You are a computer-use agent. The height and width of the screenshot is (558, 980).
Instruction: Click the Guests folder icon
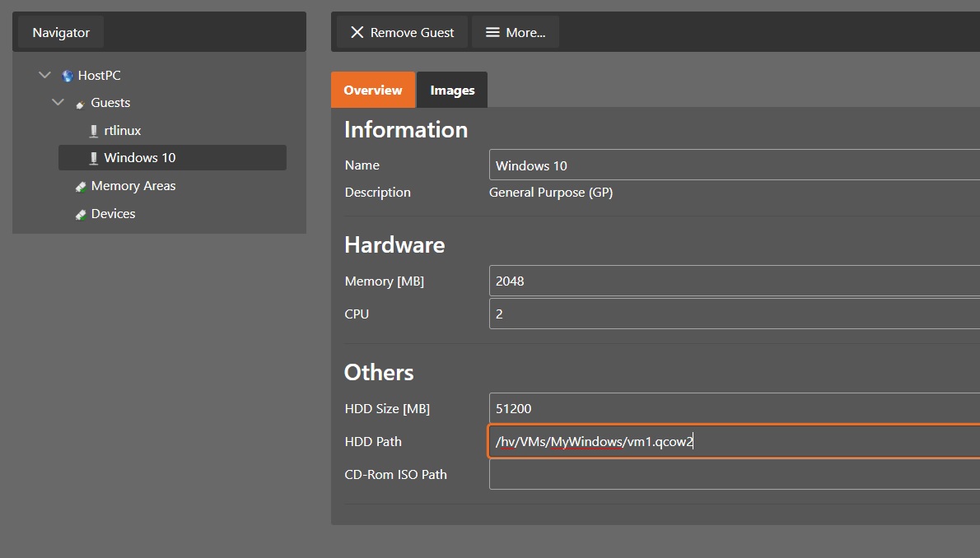pyautogui.click(x=80, y=104)
